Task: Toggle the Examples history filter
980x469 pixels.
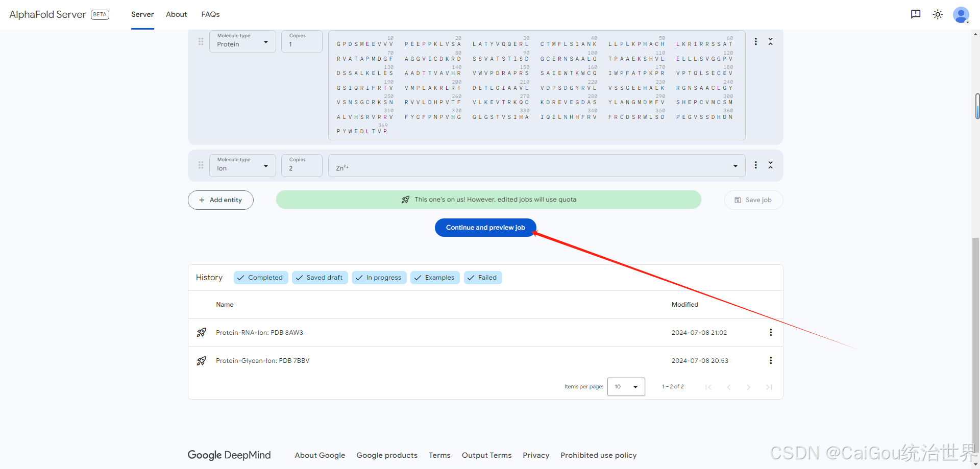Action: pos(435,278)
